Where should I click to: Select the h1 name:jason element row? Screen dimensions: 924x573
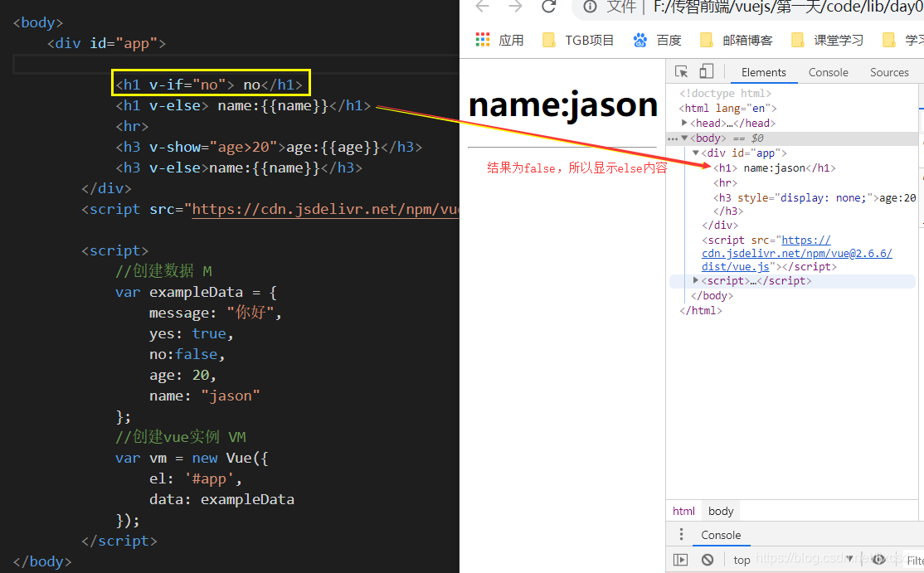coord(775,168)
